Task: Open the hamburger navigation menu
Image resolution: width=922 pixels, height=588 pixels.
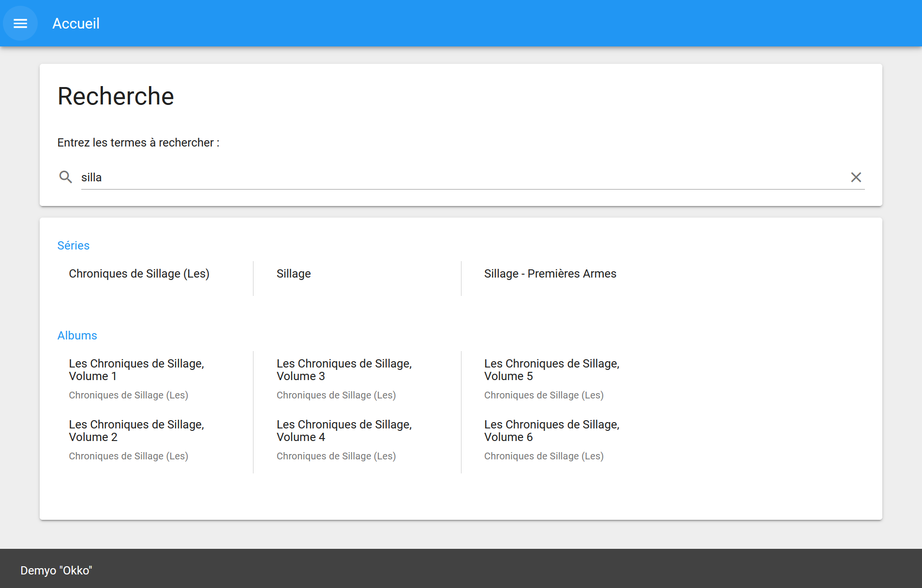Action: click(x=20, y=23)
